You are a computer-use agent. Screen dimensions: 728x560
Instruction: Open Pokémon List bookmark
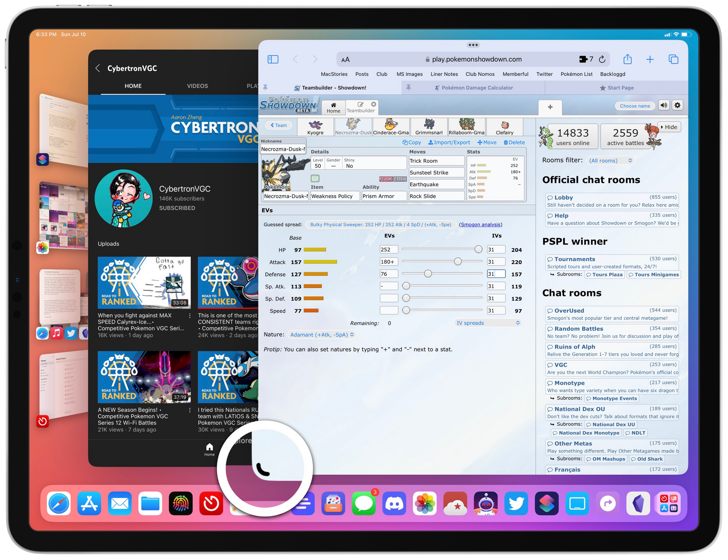click(x=577, y=74)
